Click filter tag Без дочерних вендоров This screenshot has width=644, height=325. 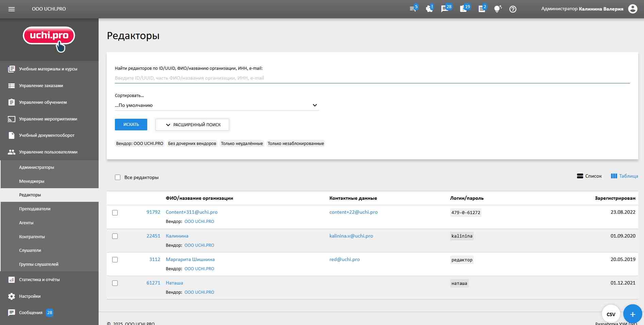192,144
